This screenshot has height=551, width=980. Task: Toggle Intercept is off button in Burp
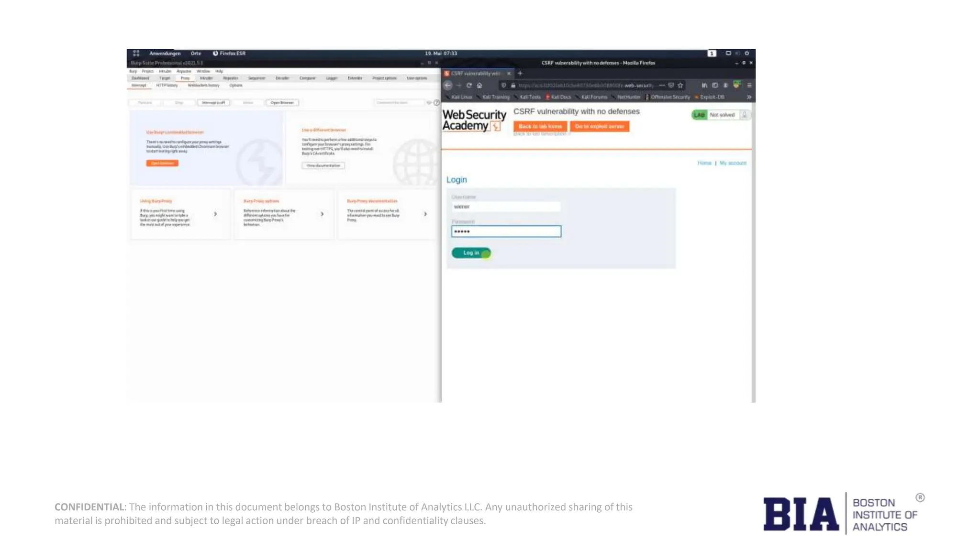213,102
